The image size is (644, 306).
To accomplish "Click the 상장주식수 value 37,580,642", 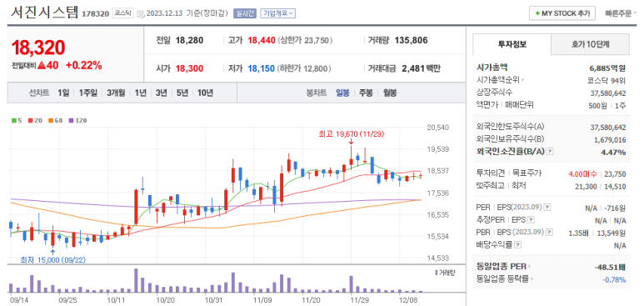I will point(608,93).
